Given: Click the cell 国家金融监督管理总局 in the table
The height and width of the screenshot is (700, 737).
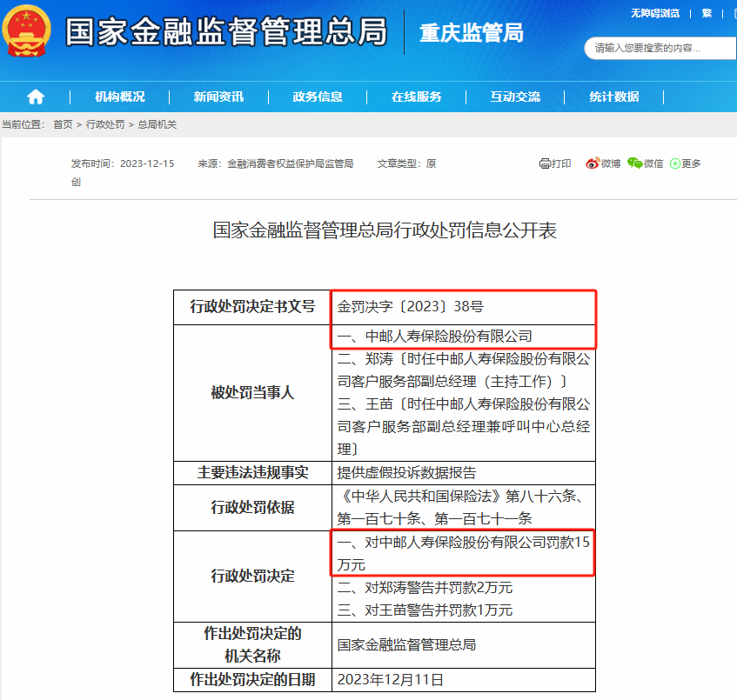Looking at the screenshot, I should (x=406, y=644).
